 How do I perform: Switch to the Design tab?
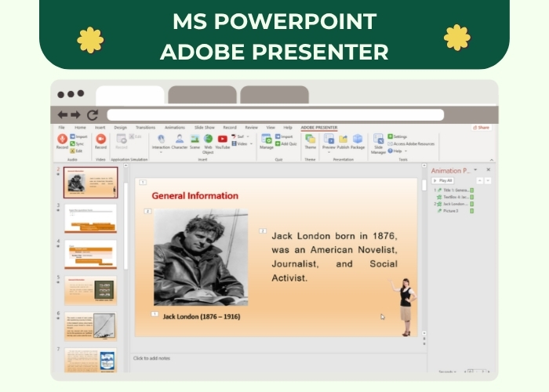121,127
